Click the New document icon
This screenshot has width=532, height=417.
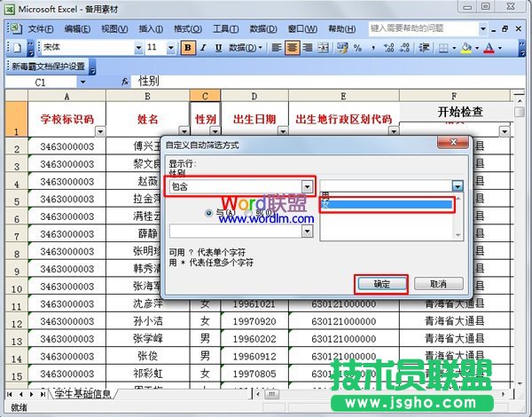(x=17, y=48)
